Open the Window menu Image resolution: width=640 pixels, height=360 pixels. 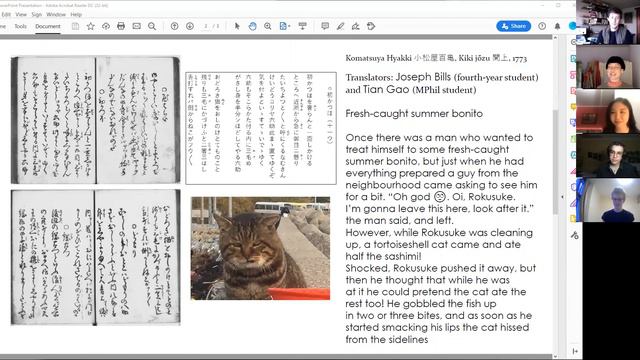point(56,14)
